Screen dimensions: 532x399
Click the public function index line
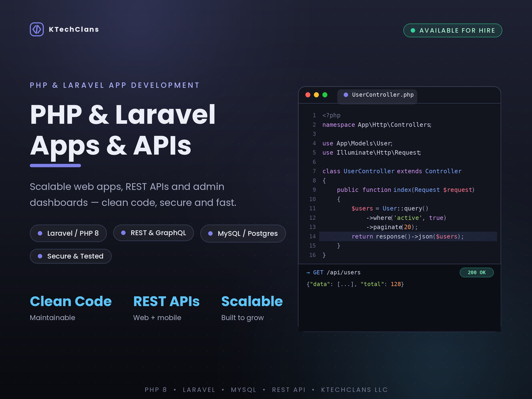(405, 190)
